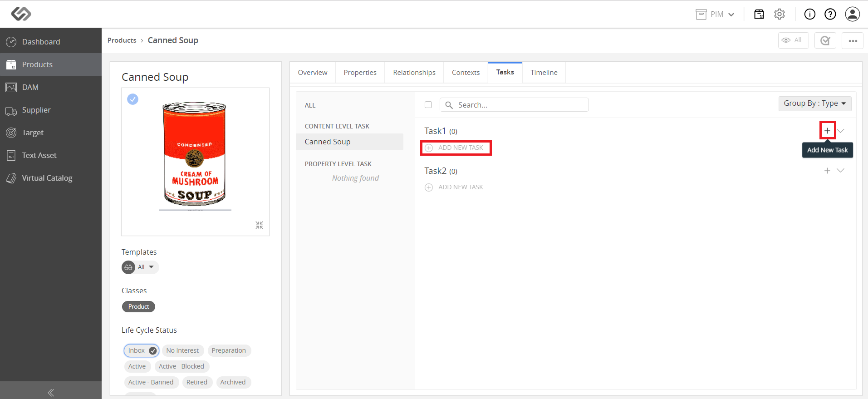This screenshot has width=868, height=399.
Task: Open the DAM module
Action: click(x=51, y=87)
